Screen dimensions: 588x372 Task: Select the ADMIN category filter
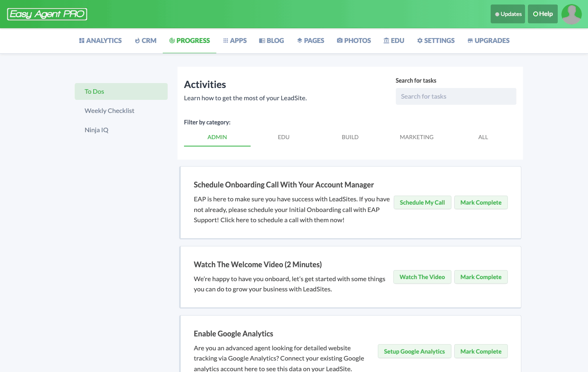(x=217, y=137)
